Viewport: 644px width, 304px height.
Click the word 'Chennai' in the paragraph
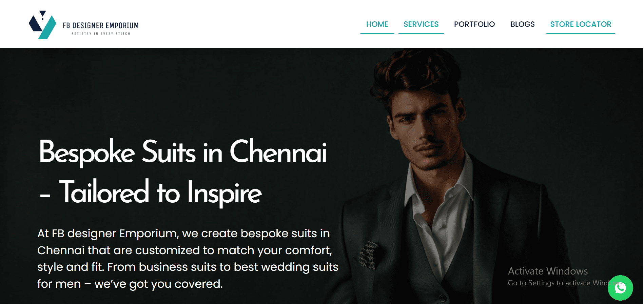pos(61,250)
